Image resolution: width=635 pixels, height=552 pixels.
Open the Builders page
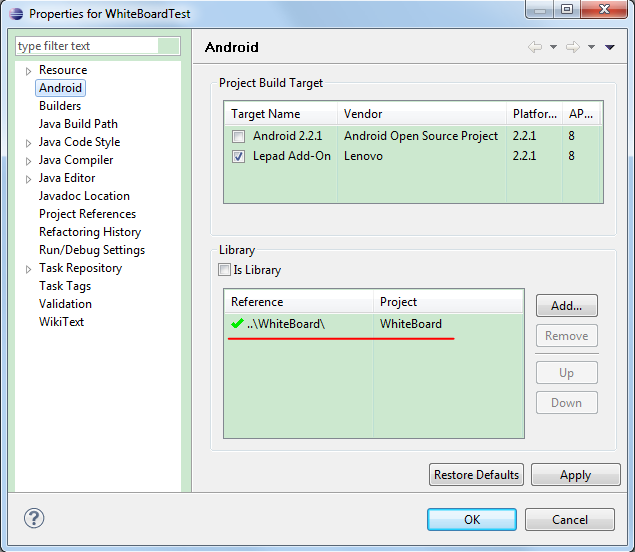coord(60,106)
